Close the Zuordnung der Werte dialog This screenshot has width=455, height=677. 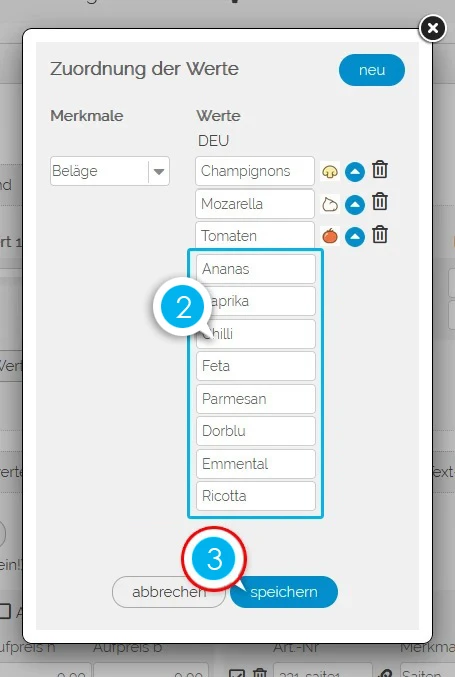(x=433, y=28)
